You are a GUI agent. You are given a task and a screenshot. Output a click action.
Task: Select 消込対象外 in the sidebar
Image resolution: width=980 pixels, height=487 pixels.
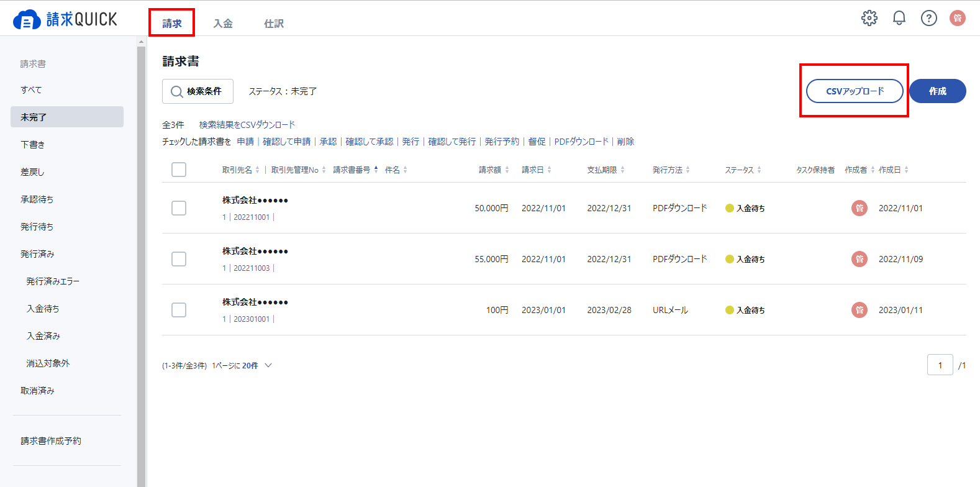67,363
